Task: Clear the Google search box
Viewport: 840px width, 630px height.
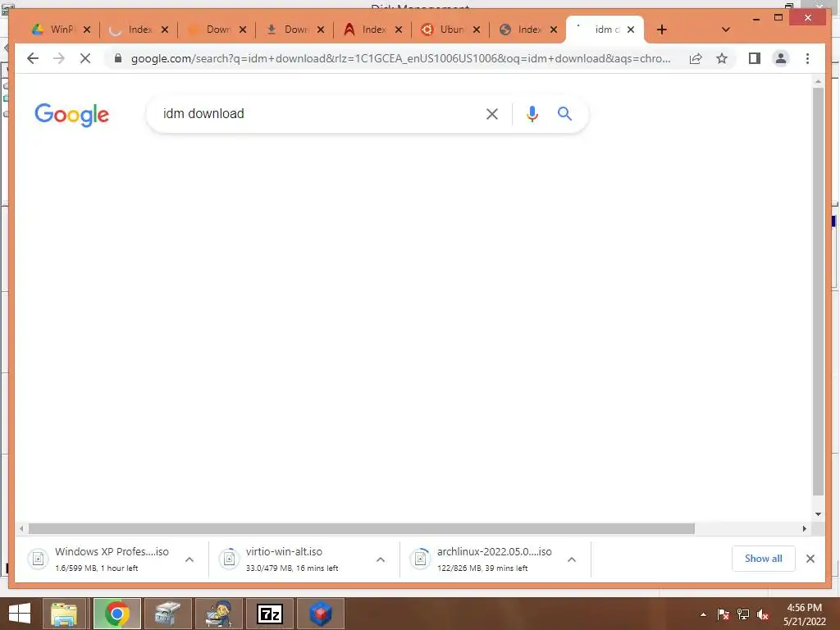Action: (x=492, y=113)
